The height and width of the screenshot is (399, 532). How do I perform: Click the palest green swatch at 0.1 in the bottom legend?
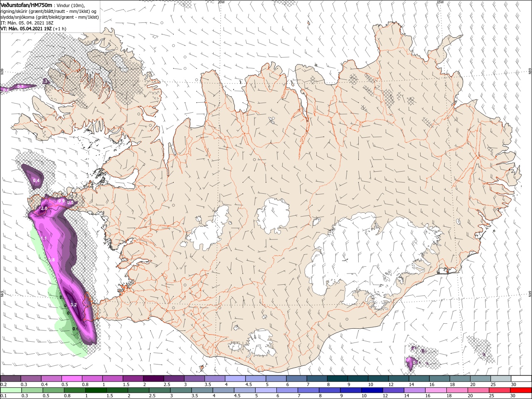pyautogui.click(x=10, y=390)
